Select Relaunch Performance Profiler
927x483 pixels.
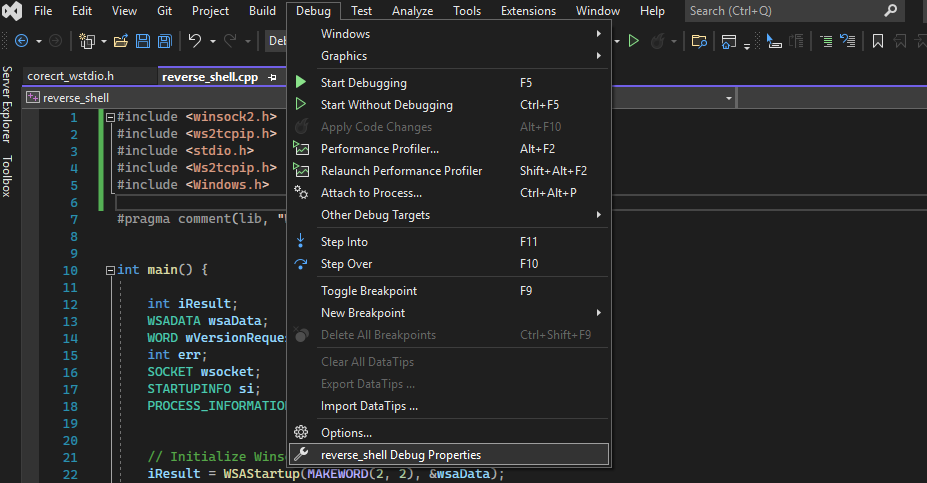pos(449,171)
